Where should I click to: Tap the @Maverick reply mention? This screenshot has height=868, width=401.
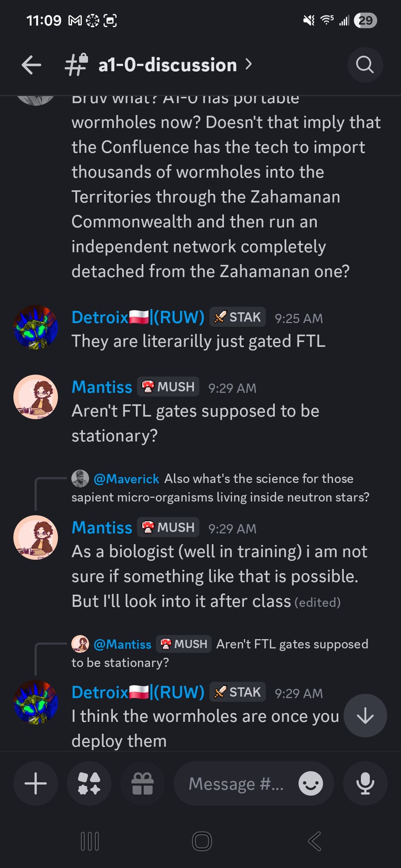coord(126,479)
